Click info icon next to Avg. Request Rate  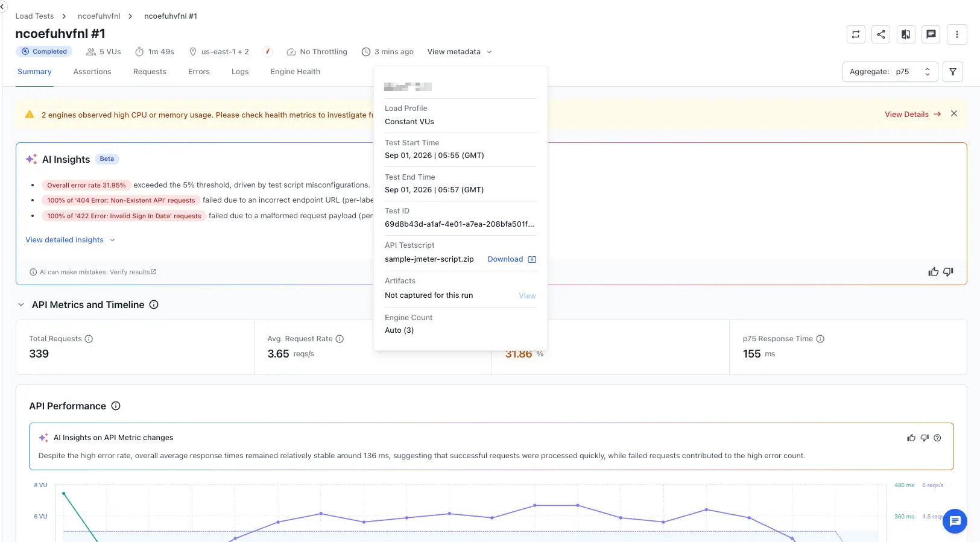(x=340, y=339)
